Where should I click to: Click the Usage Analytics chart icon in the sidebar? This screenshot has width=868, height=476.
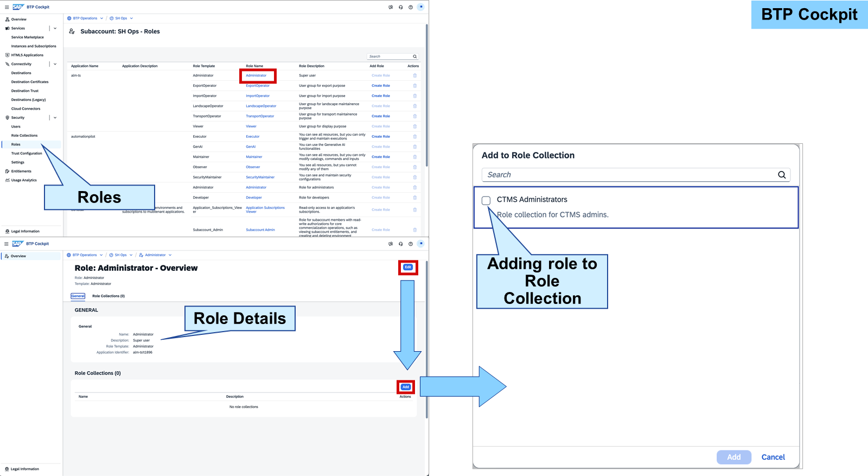point(7,180)
